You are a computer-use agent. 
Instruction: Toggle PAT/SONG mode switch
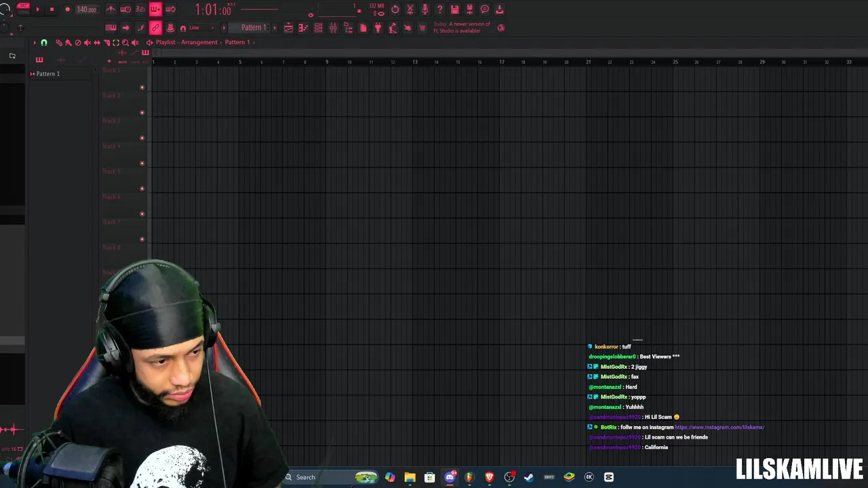(x=23, y=9)
